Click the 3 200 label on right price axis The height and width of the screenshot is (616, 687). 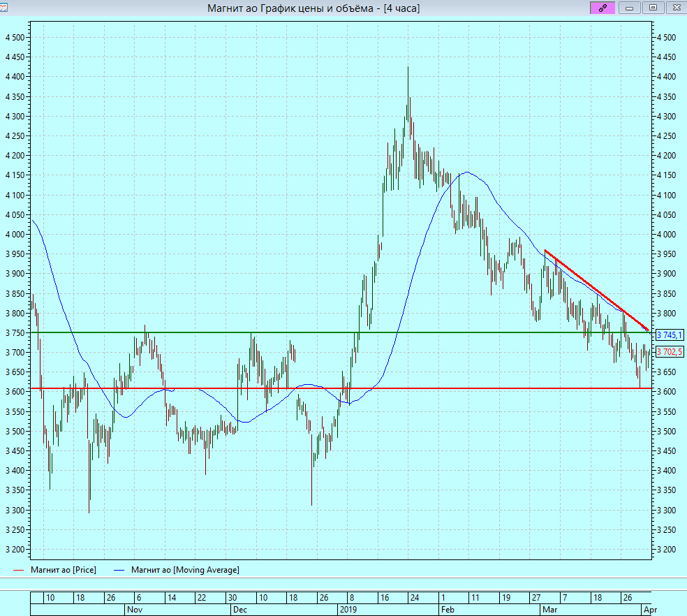click(667, 550)
